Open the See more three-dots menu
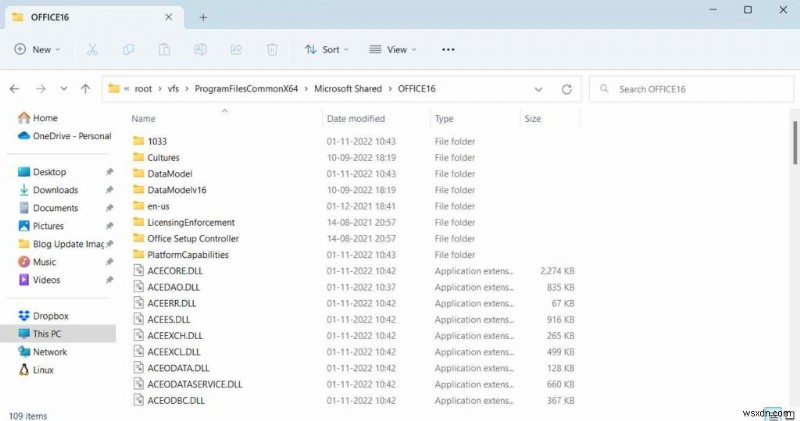Viewport: 800px width, 421px height. [x=448, y=49]
